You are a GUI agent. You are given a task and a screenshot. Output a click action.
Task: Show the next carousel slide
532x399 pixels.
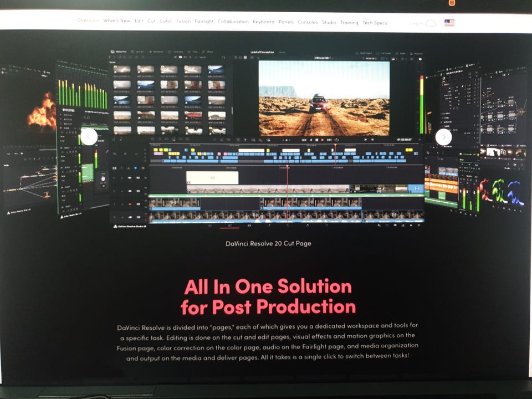point(444,137)
